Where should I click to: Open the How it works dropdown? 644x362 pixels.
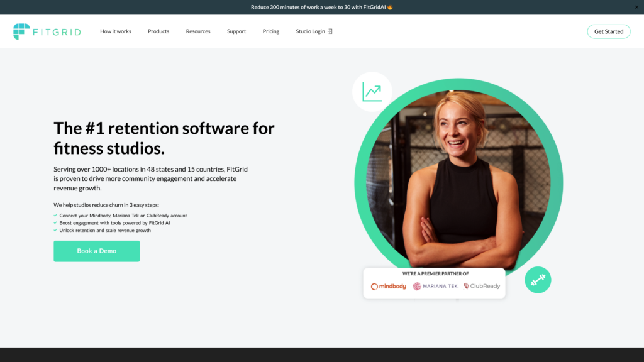pyautogui.click(x=116, y=31)
